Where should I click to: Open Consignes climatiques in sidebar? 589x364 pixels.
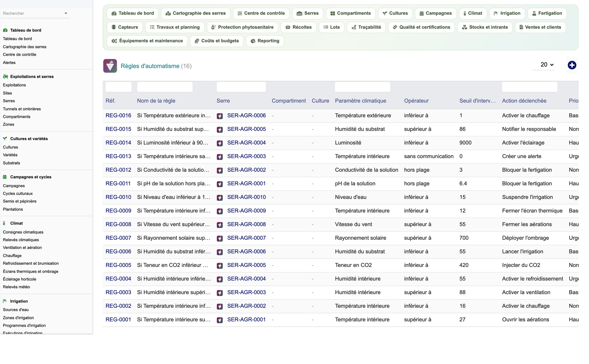point(23,232)
